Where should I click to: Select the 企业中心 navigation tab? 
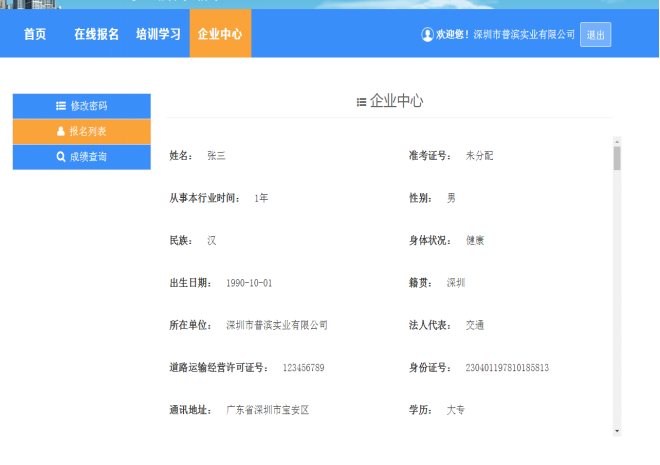click(x=220, y=34)
